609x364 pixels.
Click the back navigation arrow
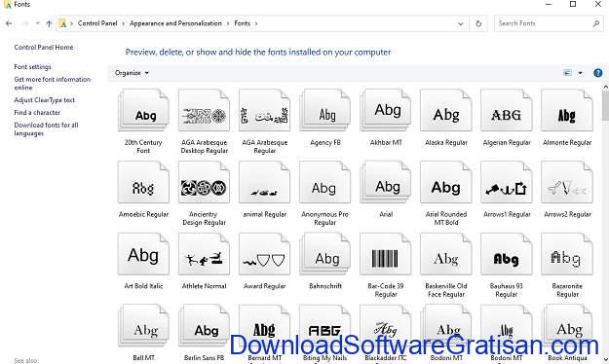point(9,23)
